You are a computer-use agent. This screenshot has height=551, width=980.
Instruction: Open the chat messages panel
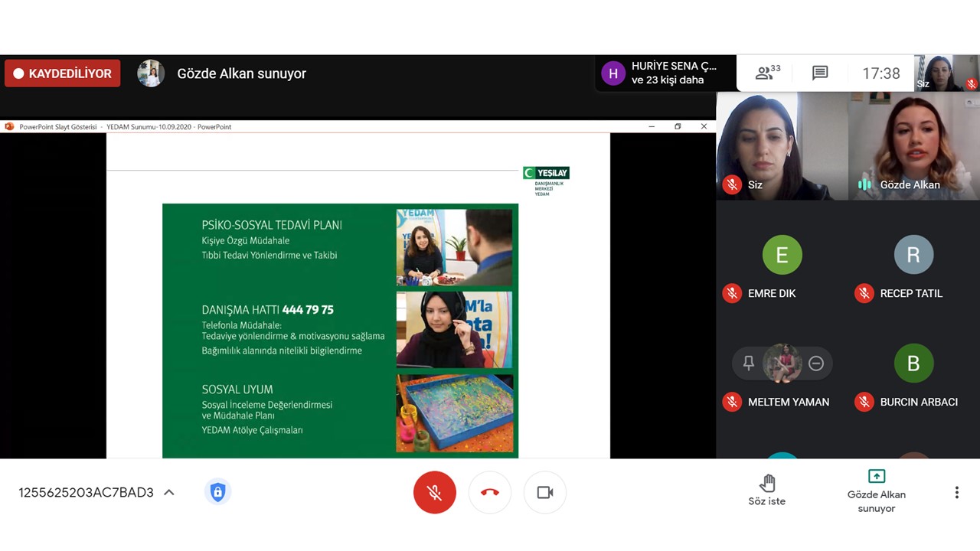click(820, 73)
